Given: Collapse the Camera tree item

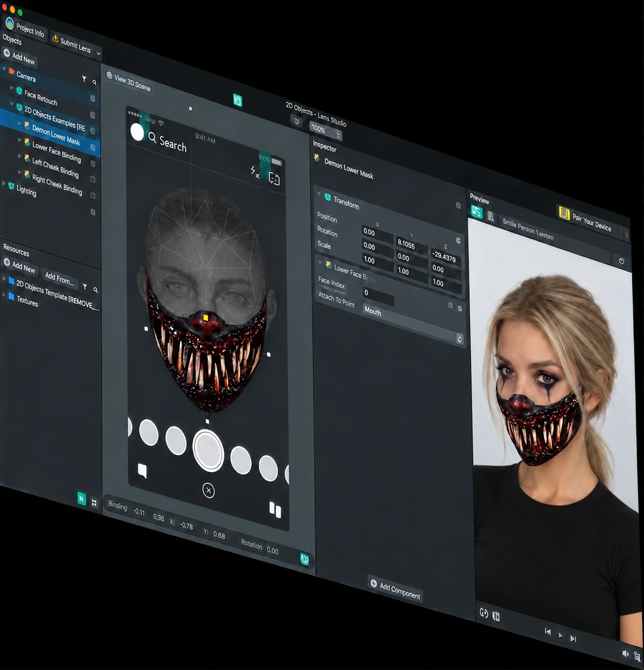Looking at the screenshot, I should point(4,69).
